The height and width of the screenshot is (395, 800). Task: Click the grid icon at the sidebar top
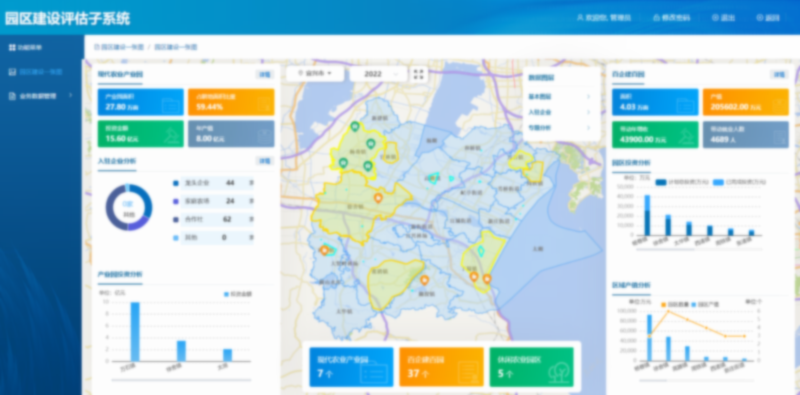coord(12,47)
